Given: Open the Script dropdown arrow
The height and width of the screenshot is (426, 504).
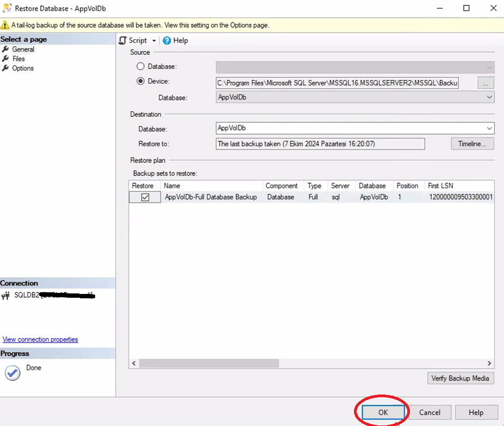Looking at the screenshot, I should [x=154, y=41].
